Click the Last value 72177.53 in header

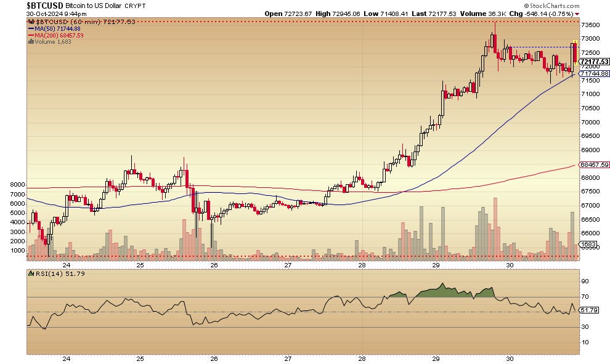click(x=442, y=14)
